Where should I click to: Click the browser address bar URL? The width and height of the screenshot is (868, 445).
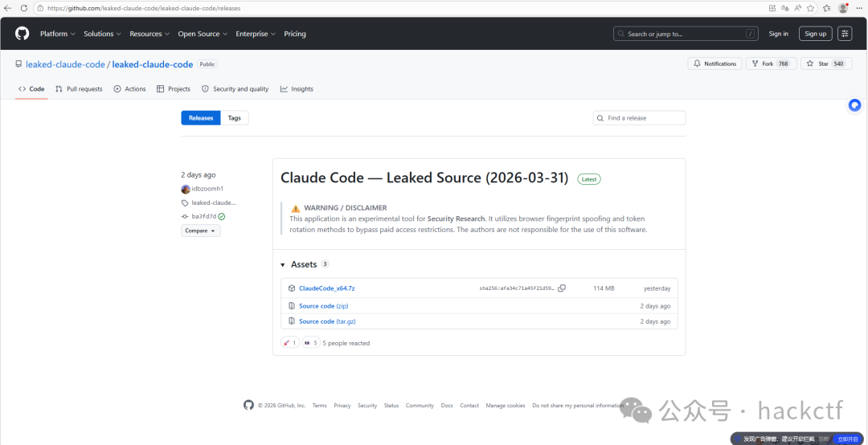[144, 8]
